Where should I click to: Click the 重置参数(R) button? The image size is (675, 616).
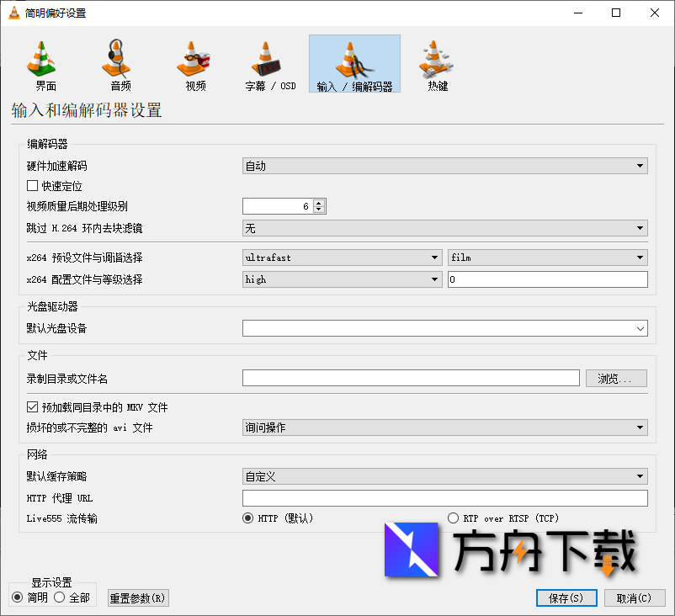pos(137,597)
